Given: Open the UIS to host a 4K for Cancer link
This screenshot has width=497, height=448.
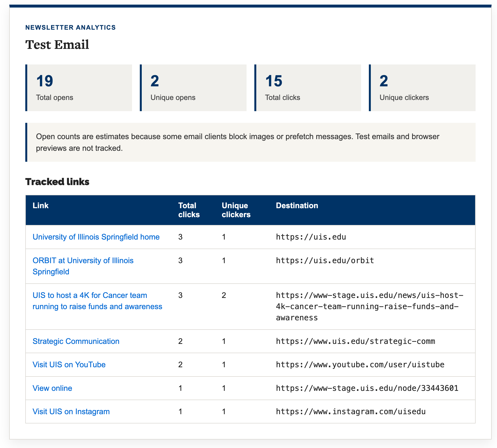Looking at the screenshot, I should coord(97,301).
